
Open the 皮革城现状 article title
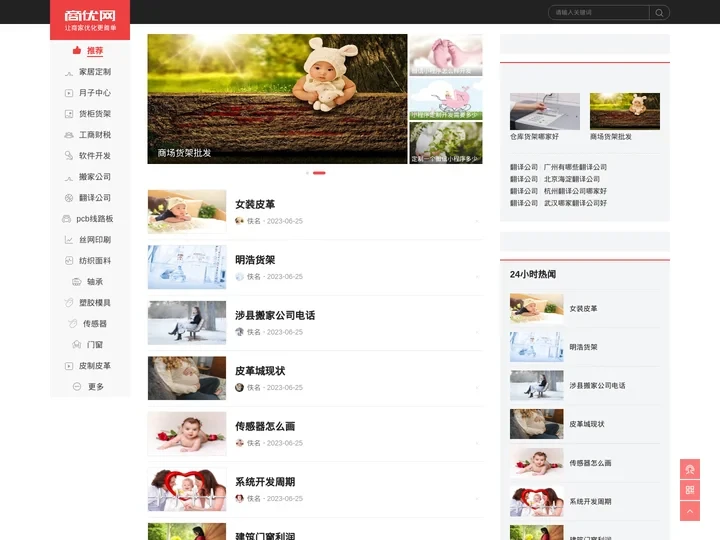(260, 371)
